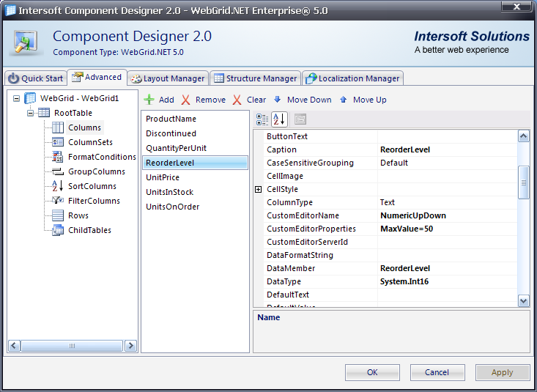Select the ProductName column
The image size is (537, 392).
click(x=195, y=119)
